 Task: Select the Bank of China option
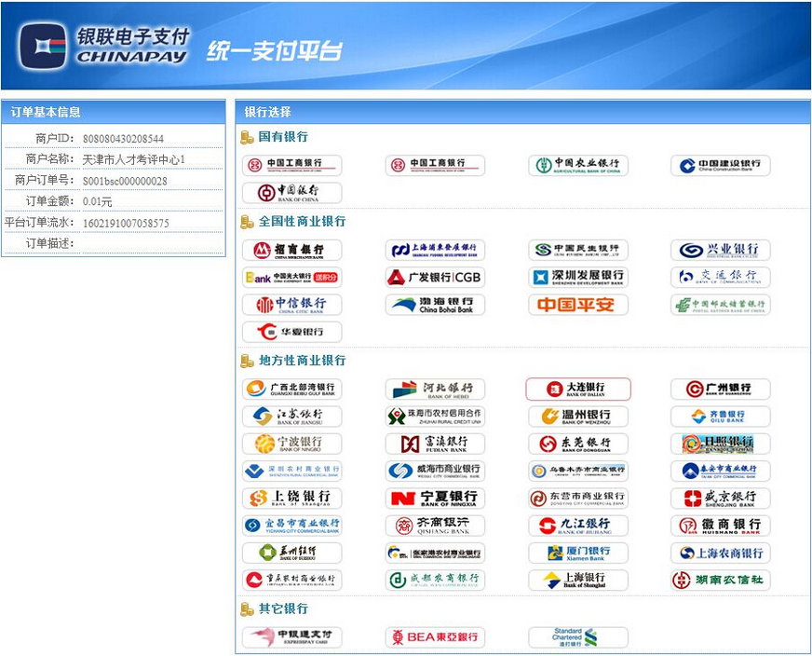click(291, 193)
